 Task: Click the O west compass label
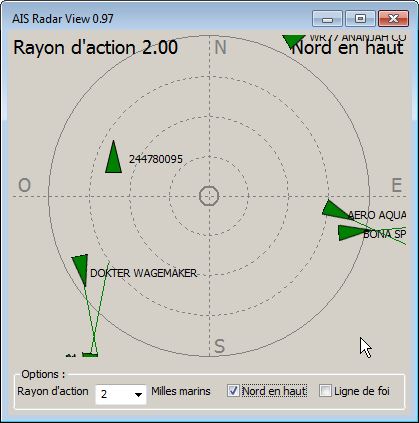click(24, 185)
